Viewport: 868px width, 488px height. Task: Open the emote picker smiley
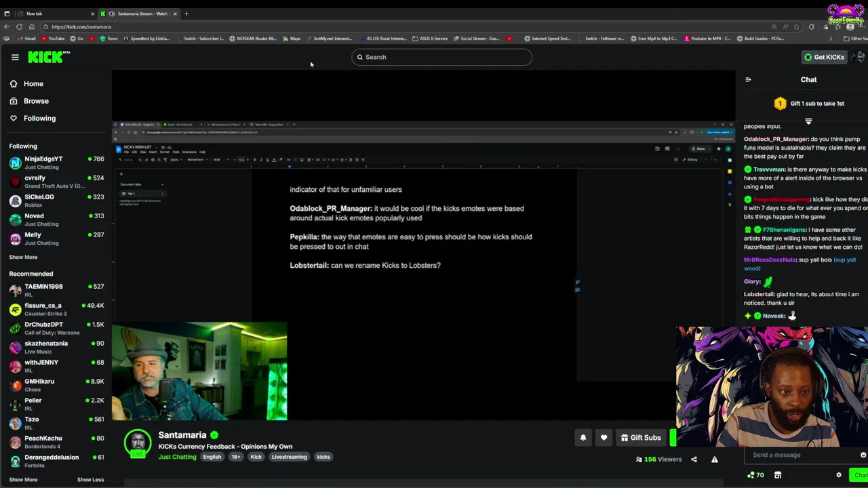[863, 455]
